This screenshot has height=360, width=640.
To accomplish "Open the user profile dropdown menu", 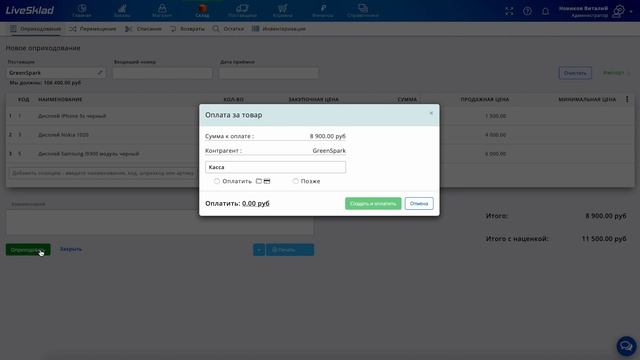I will (596, 11).
